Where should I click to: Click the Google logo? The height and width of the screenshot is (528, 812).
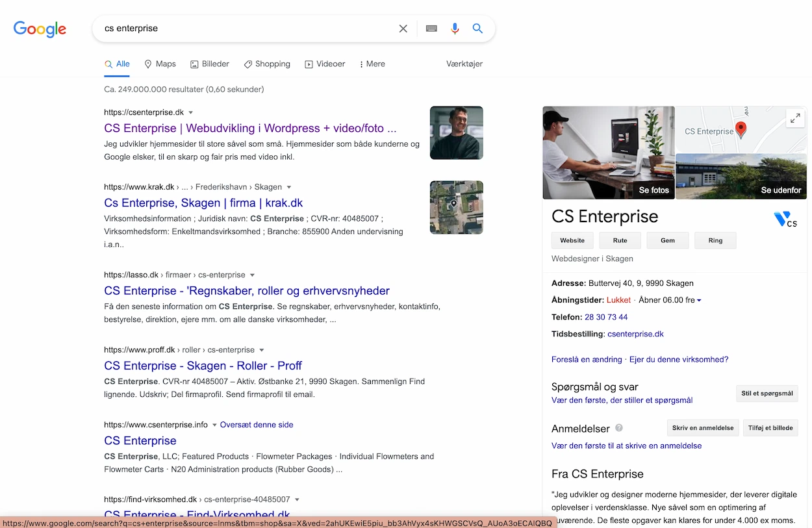pyautogui.click(x=40, y=29)
